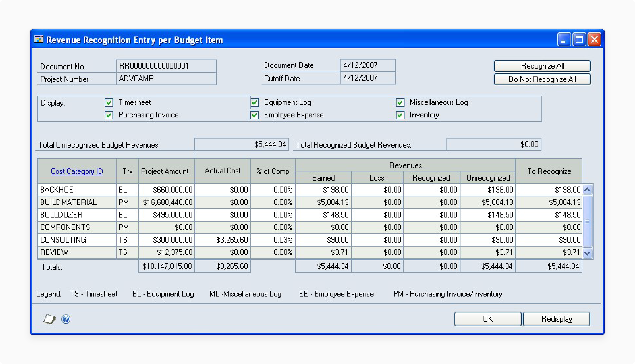Click BACKHOE Project Amount $660,000.00
Image resolution: width=635 pixels, height=364 pixels.
click(x=167, y=190)
